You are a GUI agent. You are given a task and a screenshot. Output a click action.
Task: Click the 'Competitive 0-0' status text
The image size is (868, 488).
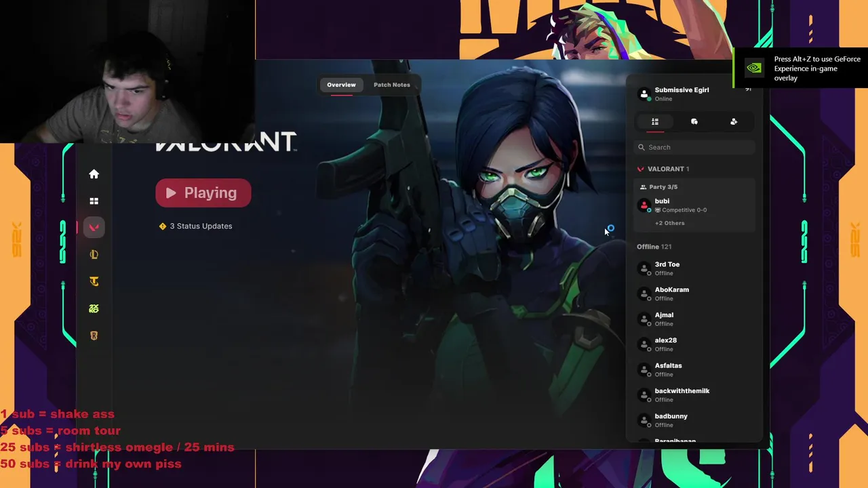[684, 210]
